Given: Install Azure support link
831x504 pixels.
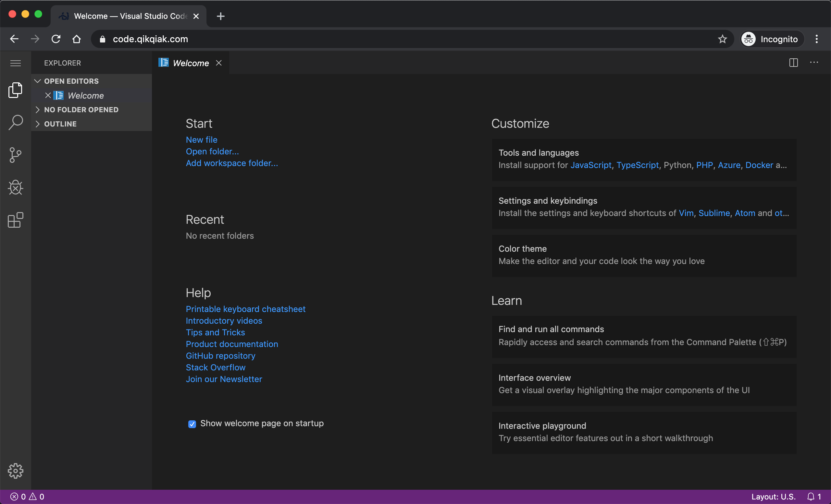Looking at the screenshot, I should (729, 165).
